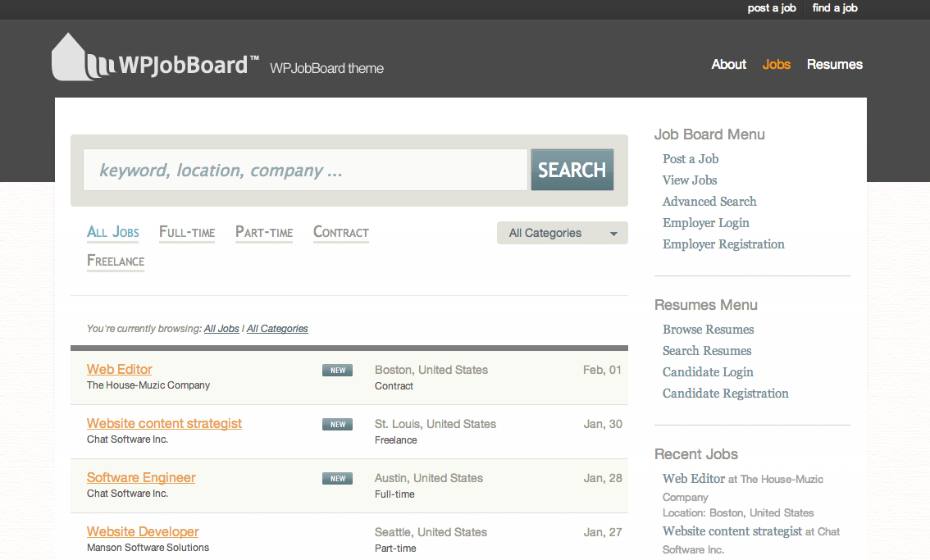Click the 'All Categories' browsing breadcrumb link

point(277,328)
